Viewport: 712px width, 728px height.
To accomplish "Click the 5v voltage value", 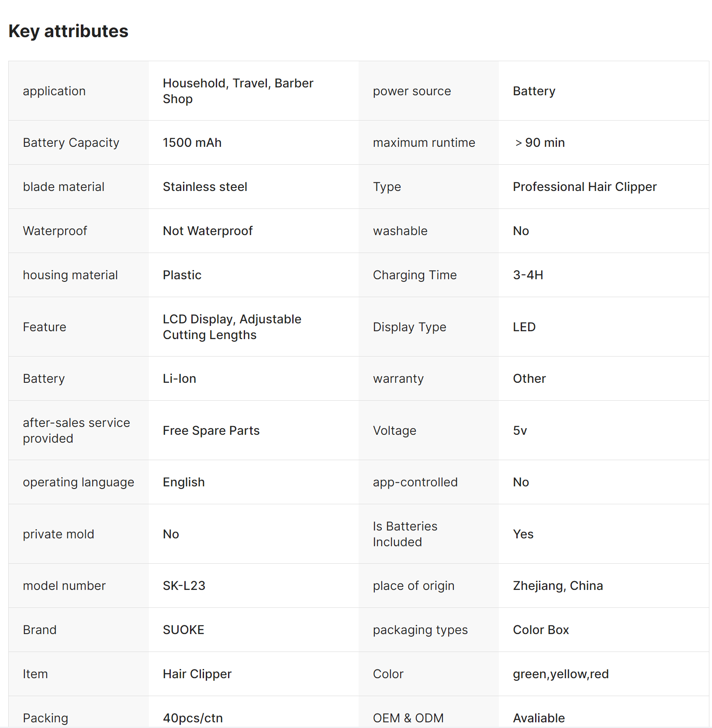I will point(520,430).
